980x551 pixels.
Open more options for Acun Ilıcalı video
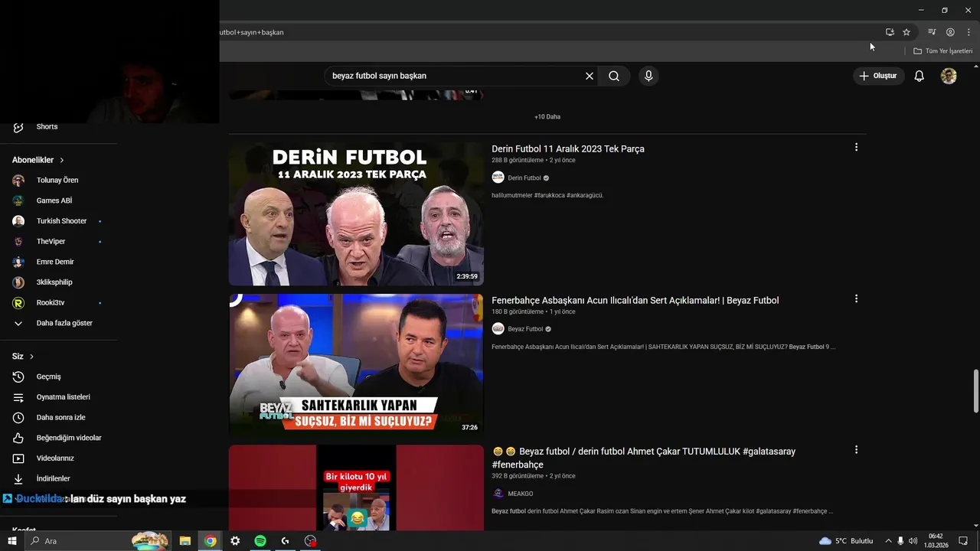coord(856,298)
